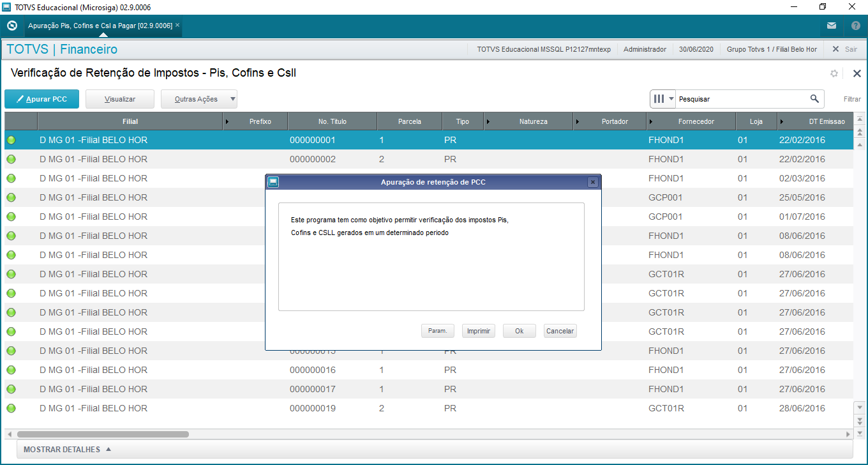Click the 01/07/2016 emission date cell

point(802,217)
